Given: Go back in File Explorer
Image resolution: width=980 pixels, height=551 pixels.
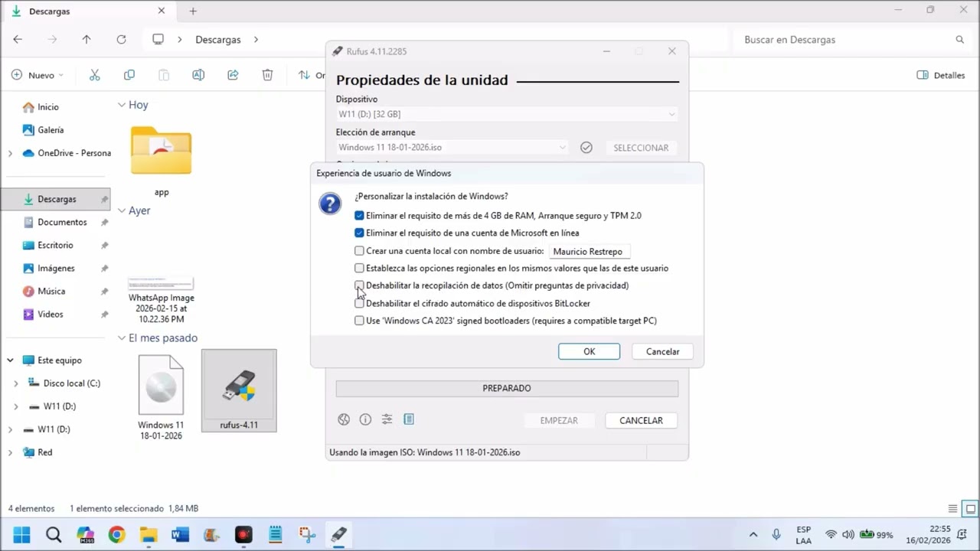Looking at the screenshot, I should coord(18,39).
